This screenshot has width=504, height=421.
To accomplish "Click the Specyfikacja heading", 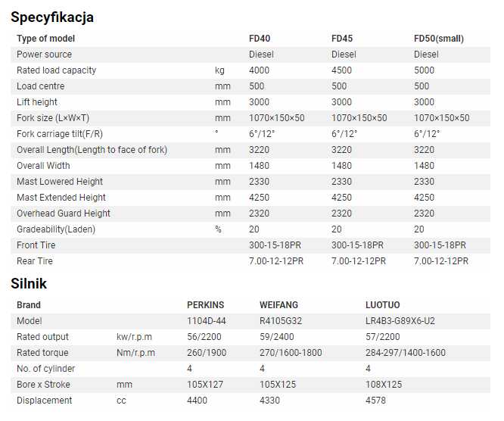I will tap(52, 17).
